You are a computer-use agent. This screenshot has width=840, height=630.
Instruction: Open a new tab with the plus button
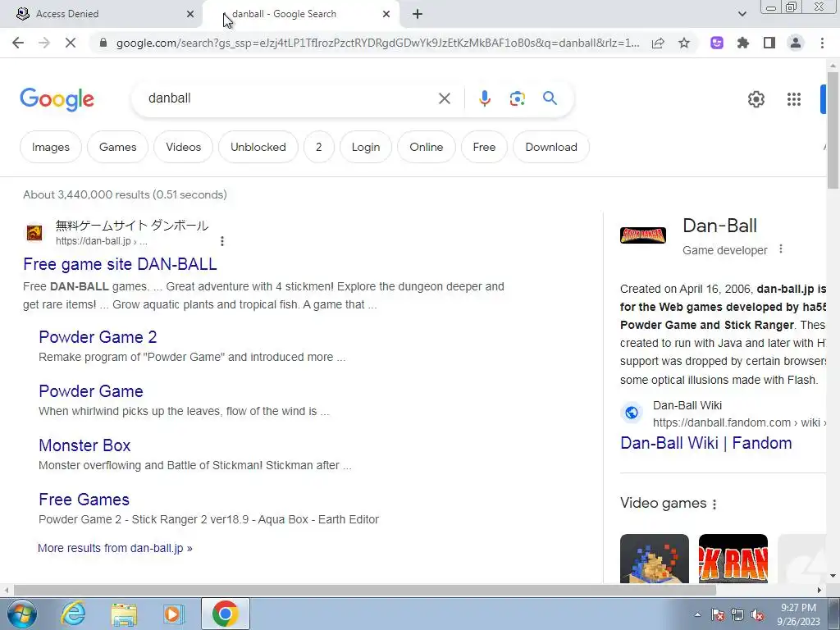(418, 14)
